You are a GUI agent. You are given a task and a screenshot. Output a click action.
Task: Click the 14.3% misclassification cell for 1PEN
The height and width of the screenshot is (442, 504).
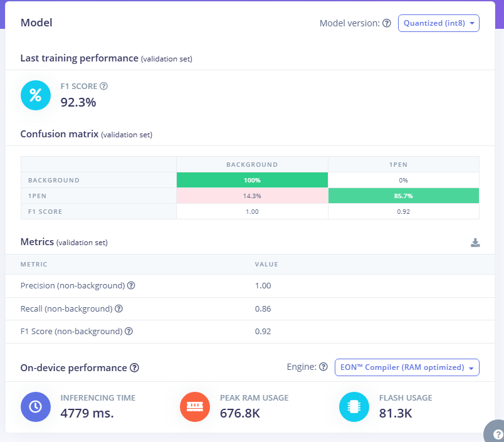(252, 195)
